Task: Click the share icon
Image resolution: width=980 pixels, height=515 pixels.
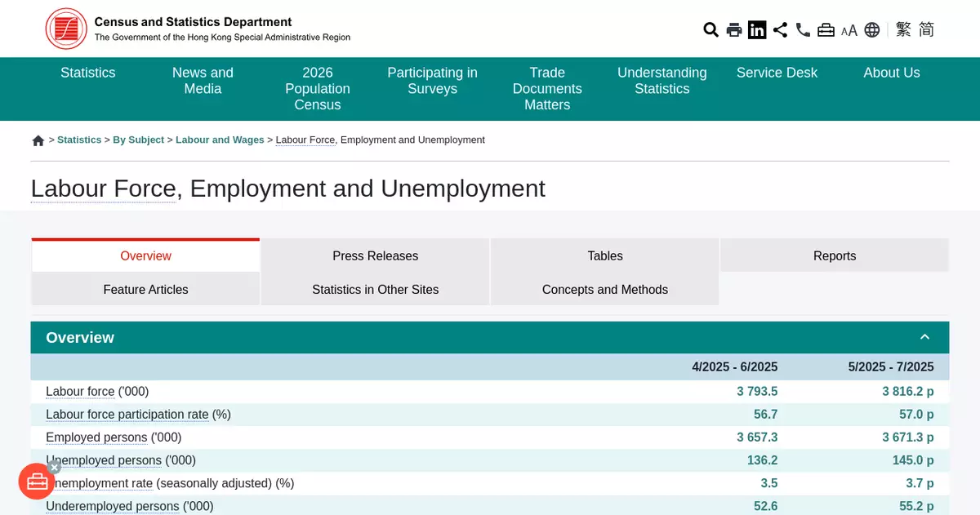Action: 780,30
